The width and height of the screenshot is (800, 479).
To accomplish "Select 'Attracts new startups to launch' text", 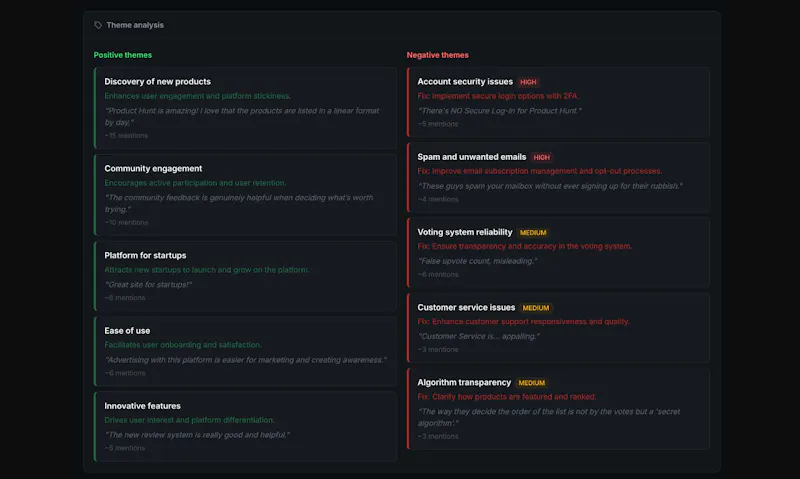I will pyautogui.click(x=207, y=270).
